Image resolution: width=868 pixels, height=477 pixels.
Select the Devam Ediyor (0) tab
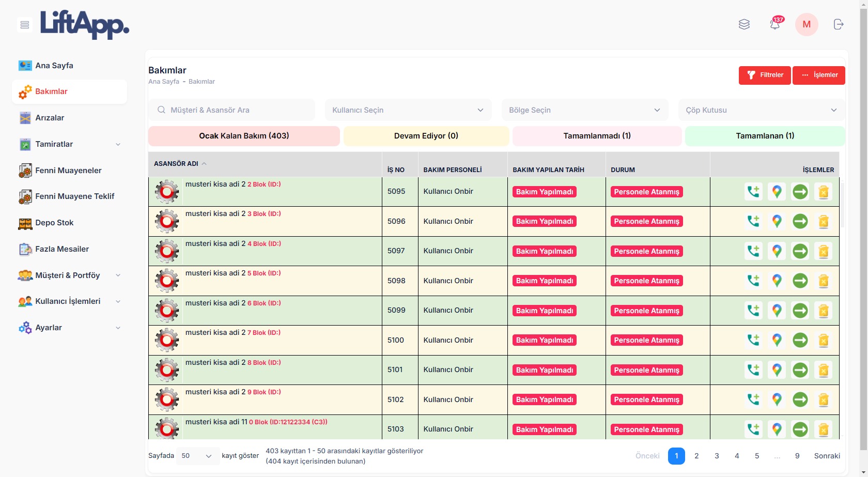(426, 136)
